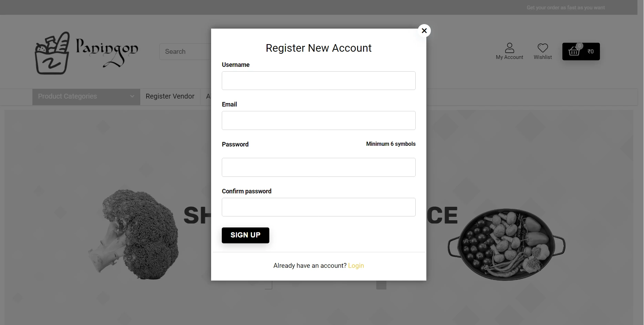Click the SIGN UP button
Viewport: 644px width, 325px height.
(246, 235)
